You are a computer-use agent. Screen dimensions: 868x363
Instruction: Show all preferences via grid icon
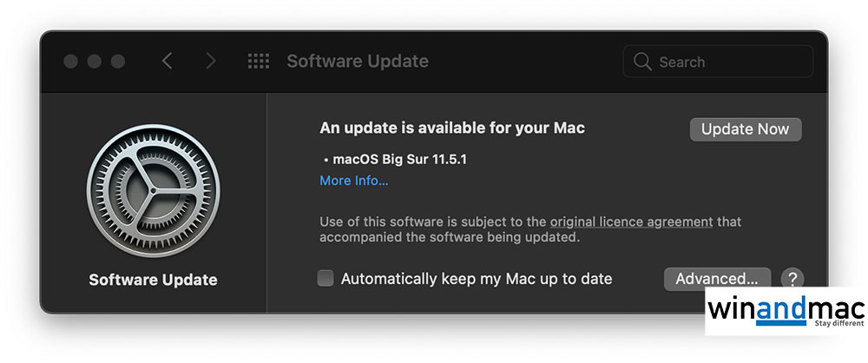pos(258,62)
